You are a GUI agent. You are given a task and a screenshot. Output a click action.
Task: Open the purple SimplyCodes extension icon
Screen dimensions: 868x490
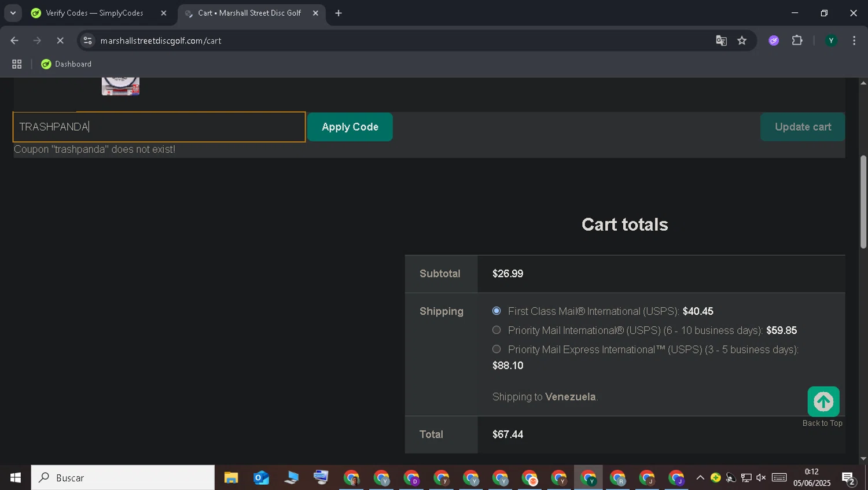774,40
